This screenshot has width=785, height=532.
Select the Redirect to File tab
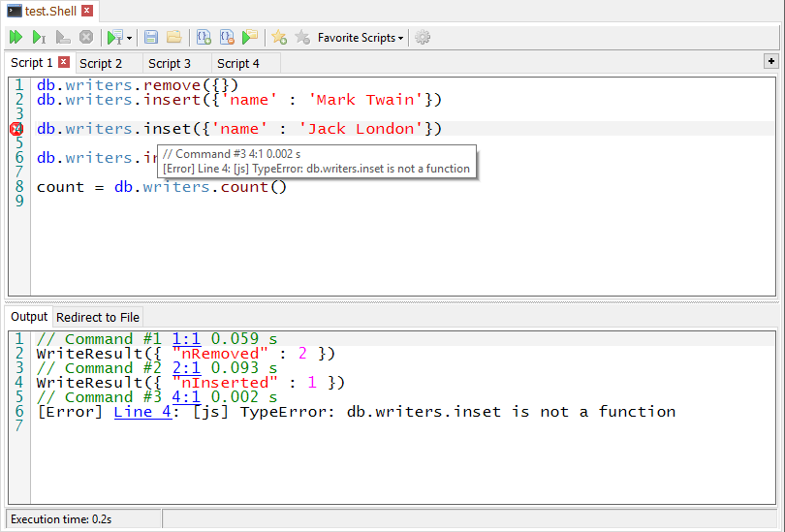coord(98,317)
